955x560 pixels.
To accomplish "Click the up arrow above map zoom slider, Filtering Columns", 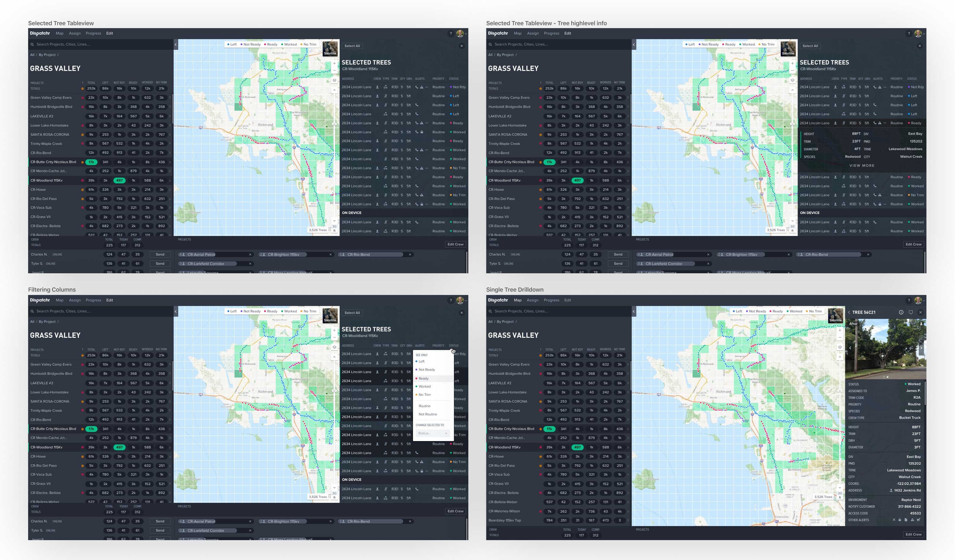I will point(334,357).
